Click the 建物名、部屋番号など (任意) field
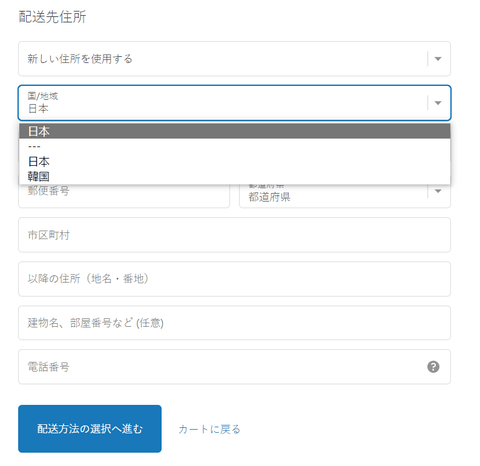The width and height of the screenshot is (480, 466). click(234, 323)
